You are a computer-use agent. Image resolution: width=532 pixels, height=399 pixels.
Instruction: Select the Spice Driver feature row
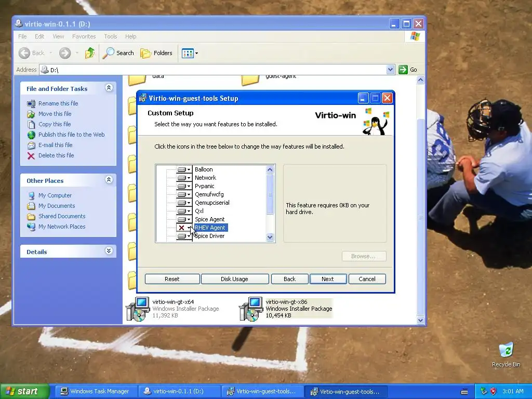(x=210, y=236)
